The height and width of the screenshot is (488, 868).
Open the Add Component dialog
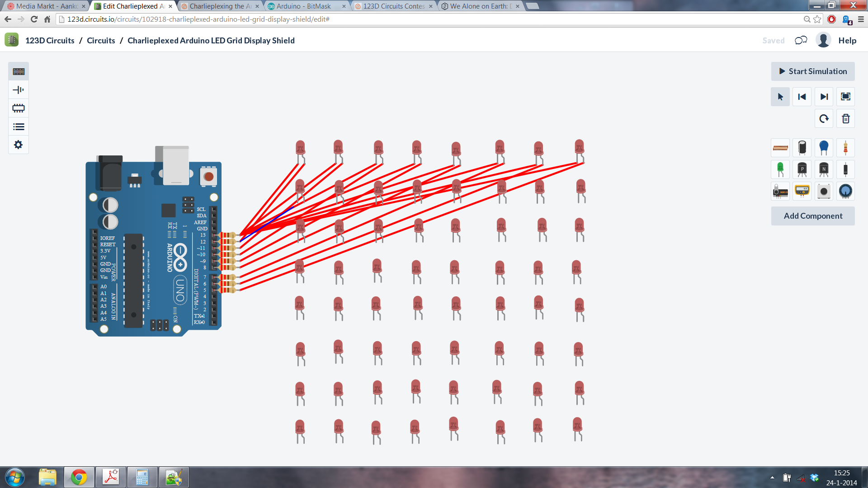[812, 216]
